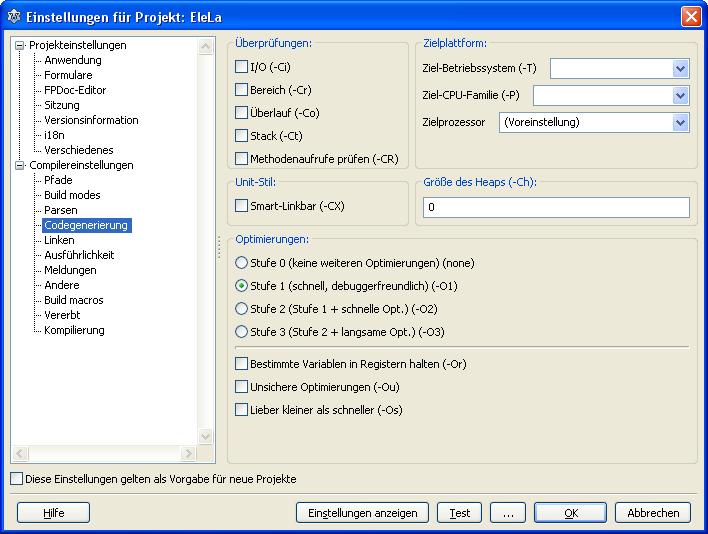Screen dimensions: 708x534
Task: Toggle the Überlauf (-Co) checkbox
Action: (x=241, y=113)
